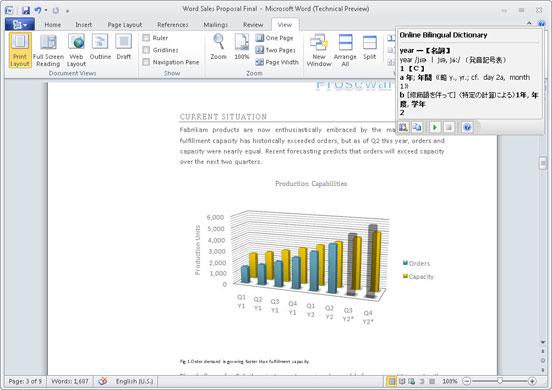
Task: Minimize the ribbon with the caret
Action: point(529,23)
